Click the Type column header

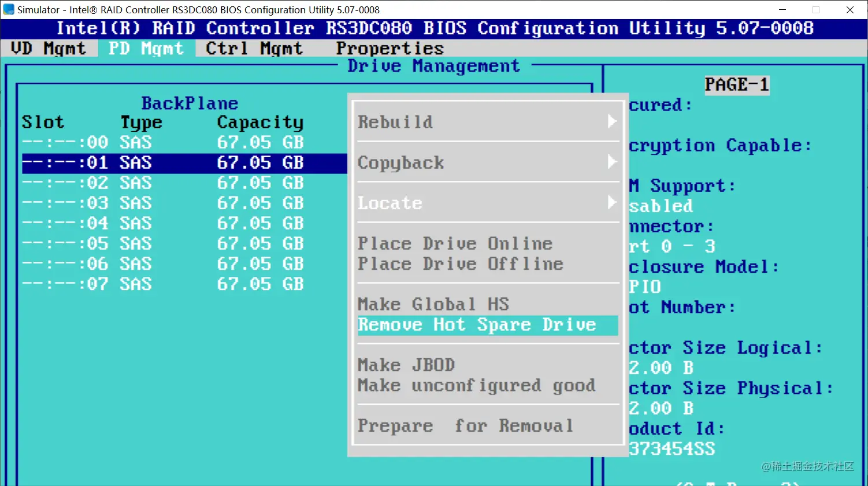[x=141, y=123]
